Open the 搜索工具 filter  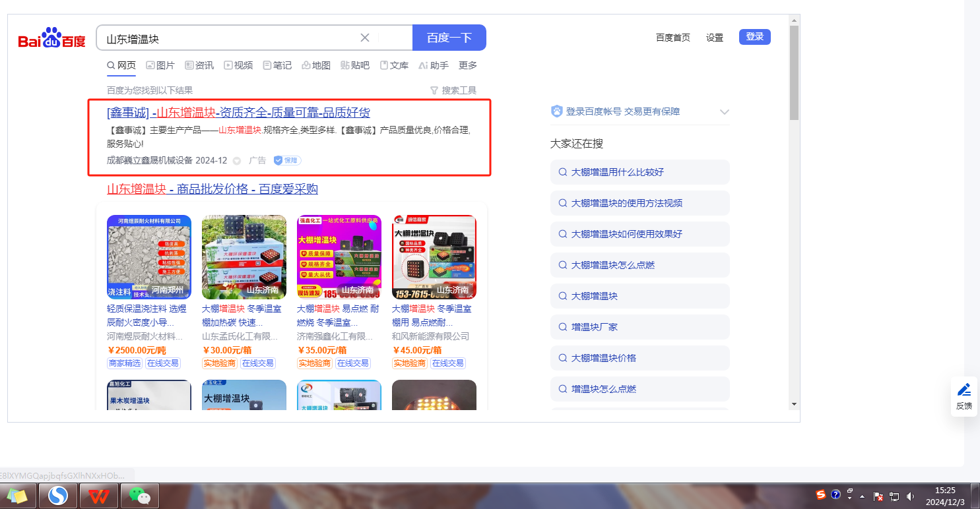453,90
